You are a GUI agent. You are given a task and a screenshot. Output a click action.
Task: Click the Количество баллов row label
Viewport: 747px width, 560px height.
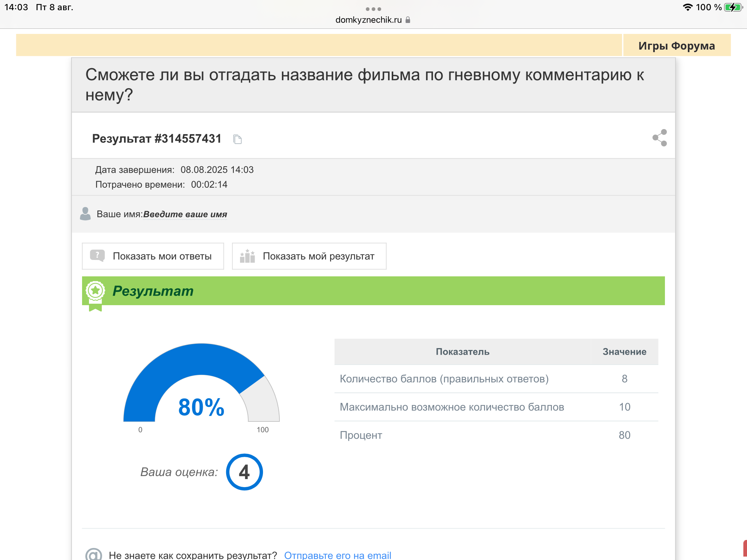click(444, 379)
